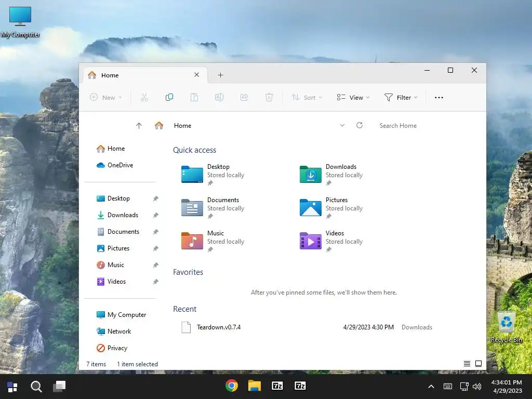Viewport: 532px width, 399px height.
Task: Open Task View in taskbar
Action: 59,386
